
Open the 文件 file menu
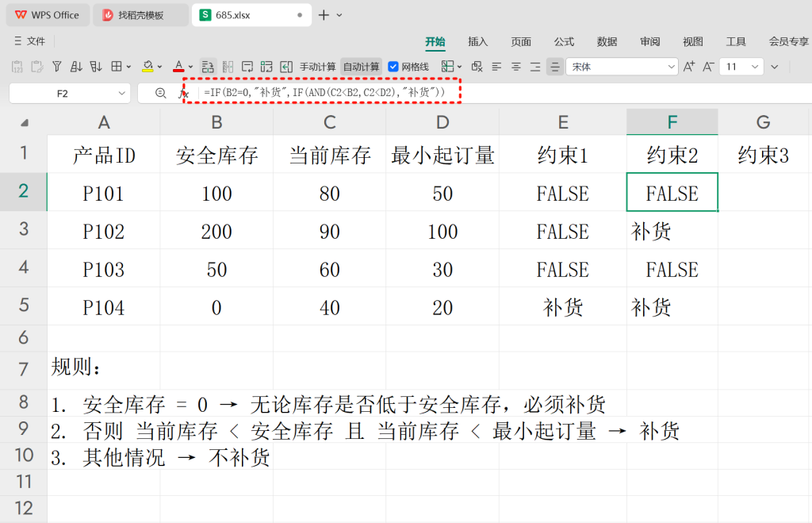point(29,41)
